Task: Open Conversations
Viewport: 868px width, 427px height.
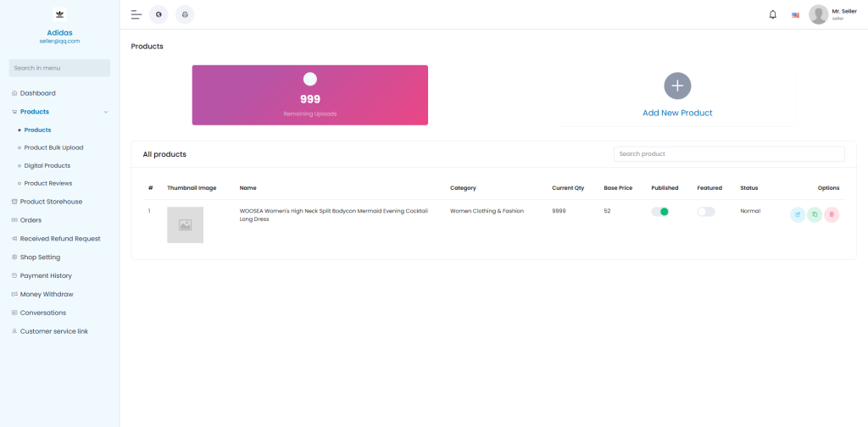Action: [42, 313]
